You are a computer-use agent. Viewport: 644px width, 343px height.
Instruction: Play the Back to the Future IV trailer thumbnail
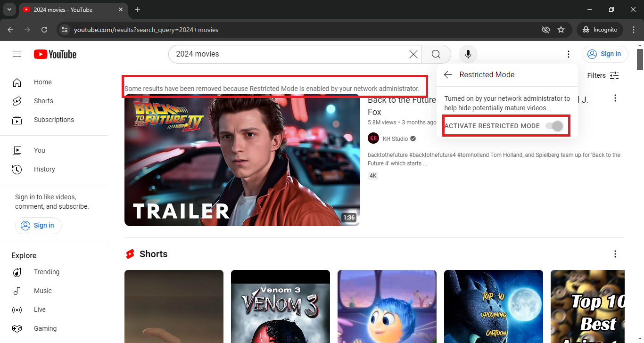[x=242, y=160]
